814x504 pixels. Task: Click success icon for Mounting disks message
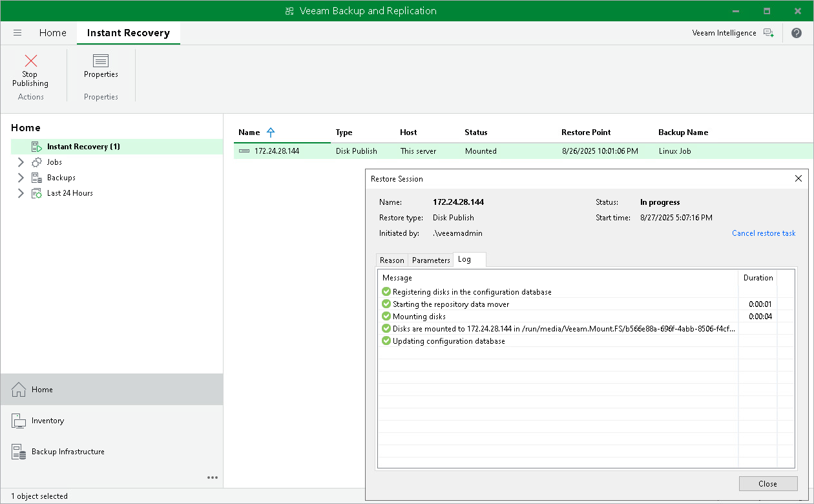point(386,317)
